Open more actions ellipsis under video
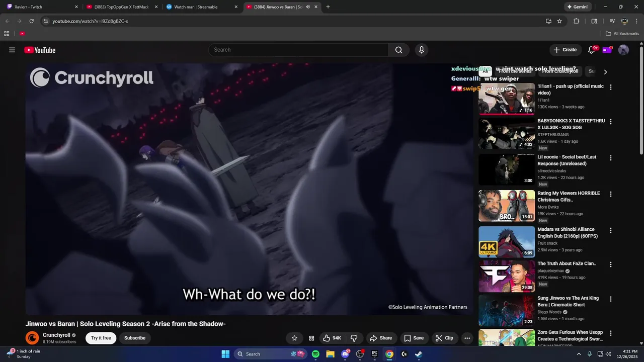The width and height of the screenshot is (644, 362). coord(467,338)
